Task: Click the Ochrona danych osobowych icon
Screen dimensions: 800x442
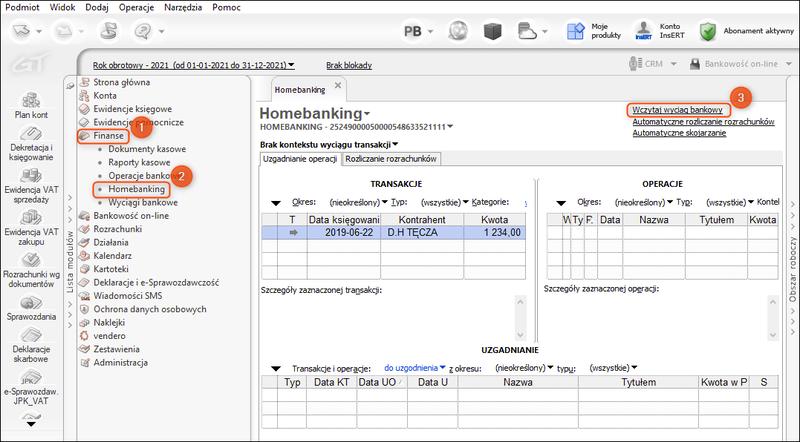Action: [84, 309]
